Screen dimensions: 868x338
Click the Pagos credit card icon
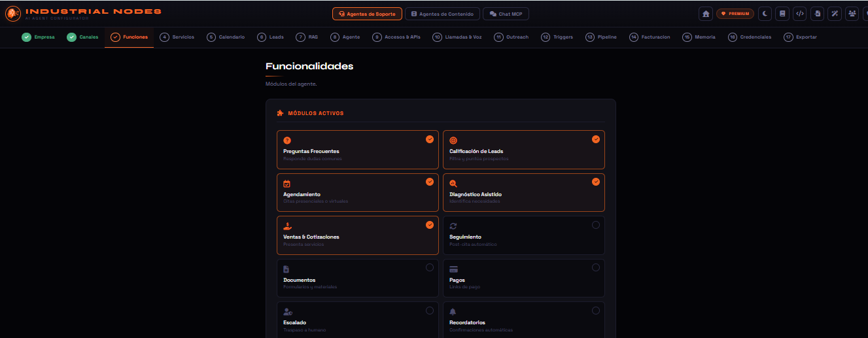pos(453,269)
